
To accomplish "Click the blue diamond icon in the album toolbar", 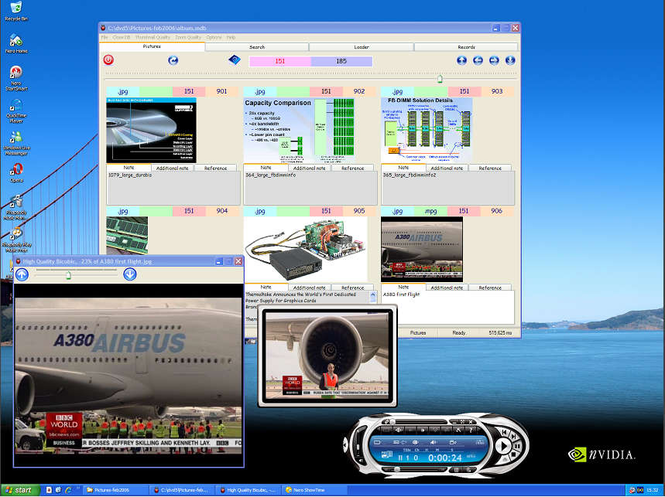I will [234, 60].
